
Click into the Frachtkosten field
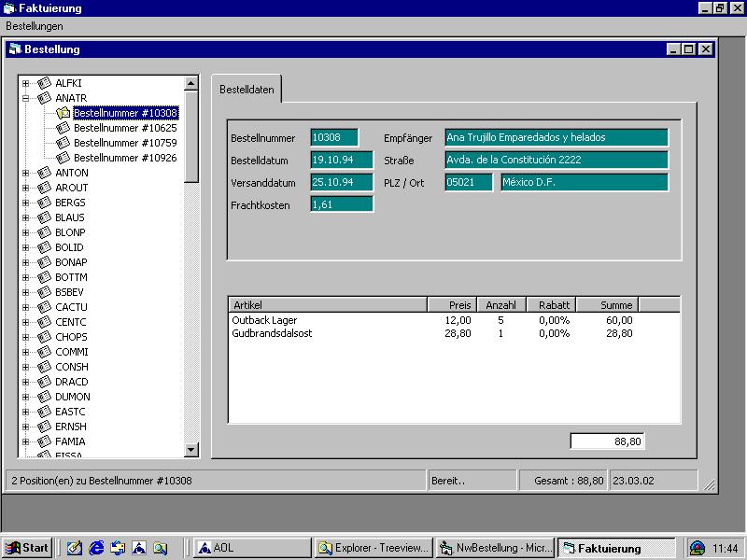click(341, 204)
